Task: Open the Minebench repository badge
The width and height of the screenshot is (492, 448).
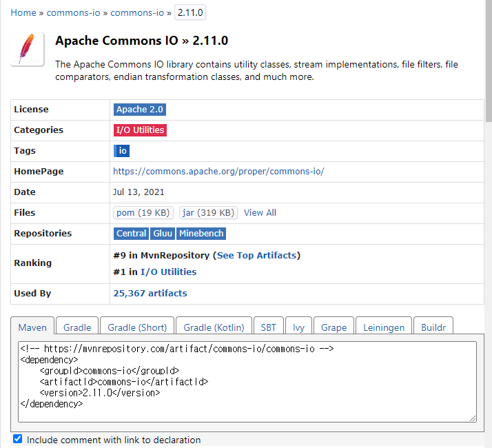Action: click(x=201, y=234)
